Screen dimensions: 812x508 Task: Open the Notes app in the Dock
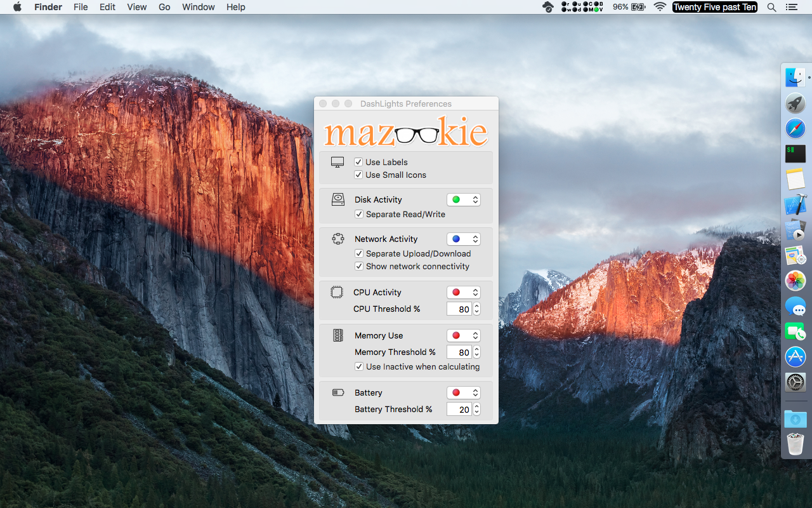[x=795, y=179]
